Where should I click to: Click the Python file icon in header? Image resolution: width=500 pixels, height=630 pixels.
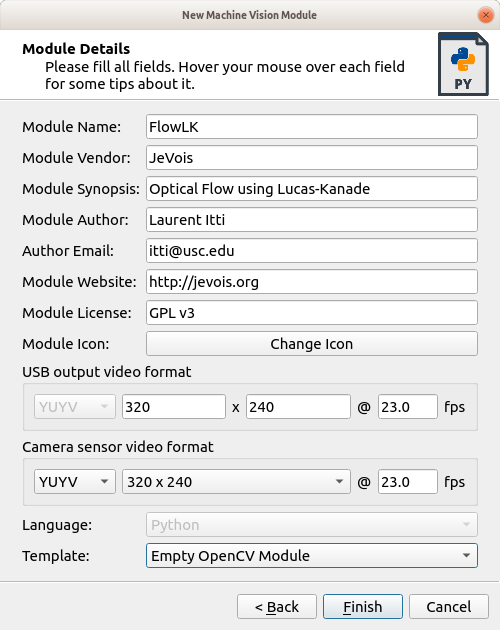pyautogui.click(x=463, y=64)
